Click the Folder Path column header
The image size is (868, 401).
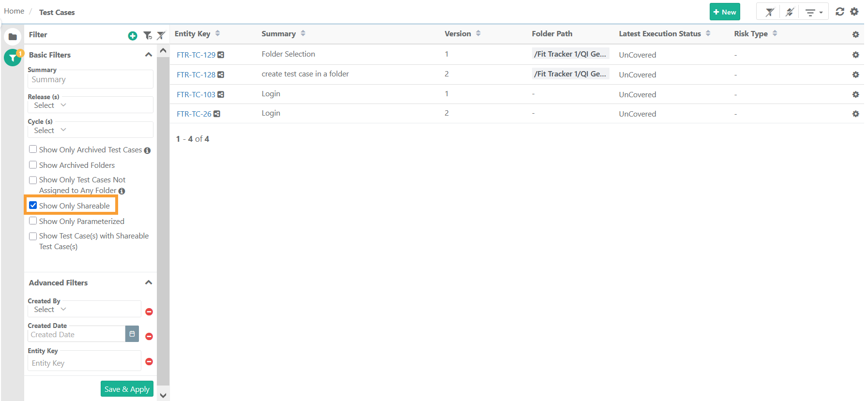pyautogui.click(x=552, y=33)
